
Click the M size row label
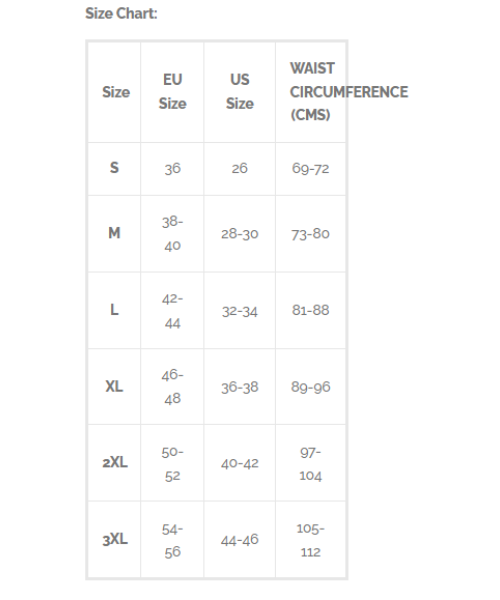pyautogui.click(x=114, y=233)
